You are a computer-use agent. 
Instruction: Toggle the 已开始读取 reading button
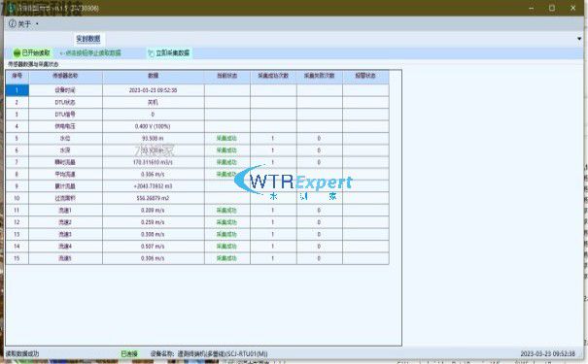tap(31, 53)
